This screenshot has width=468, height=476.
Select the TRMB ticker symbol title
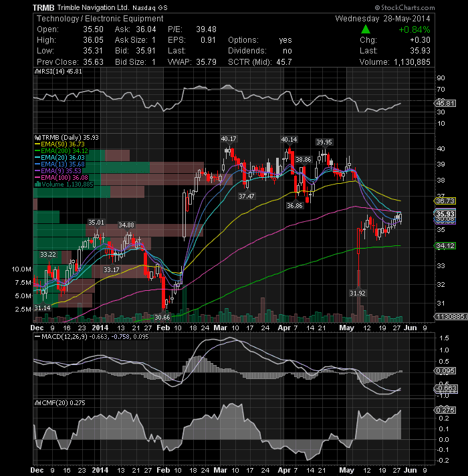pos(43,7)
